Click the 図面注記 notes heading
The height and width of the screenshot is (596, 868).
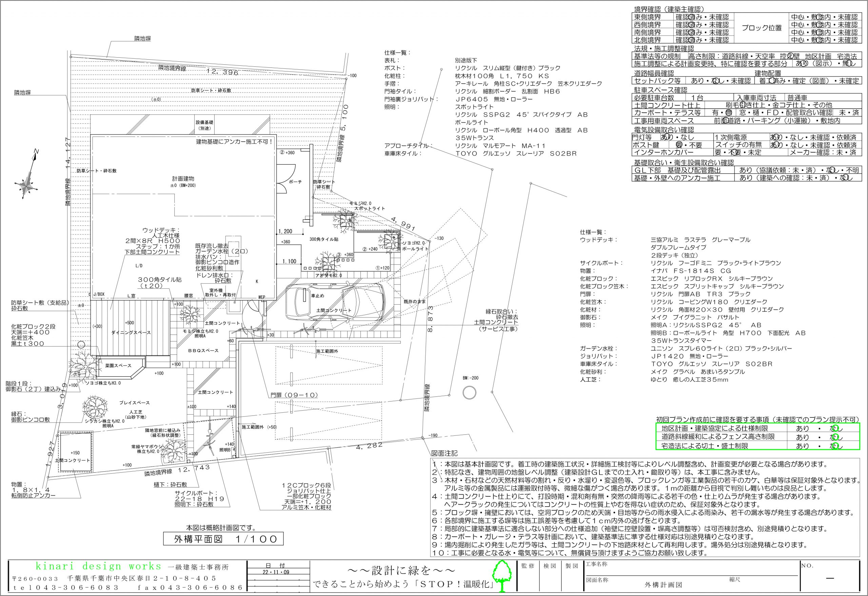[444, 453]
